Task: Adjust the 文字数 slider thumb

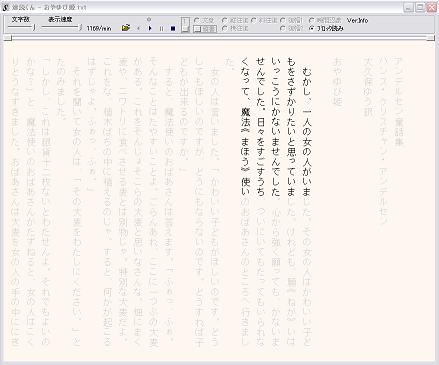Action: coord(34,28)
